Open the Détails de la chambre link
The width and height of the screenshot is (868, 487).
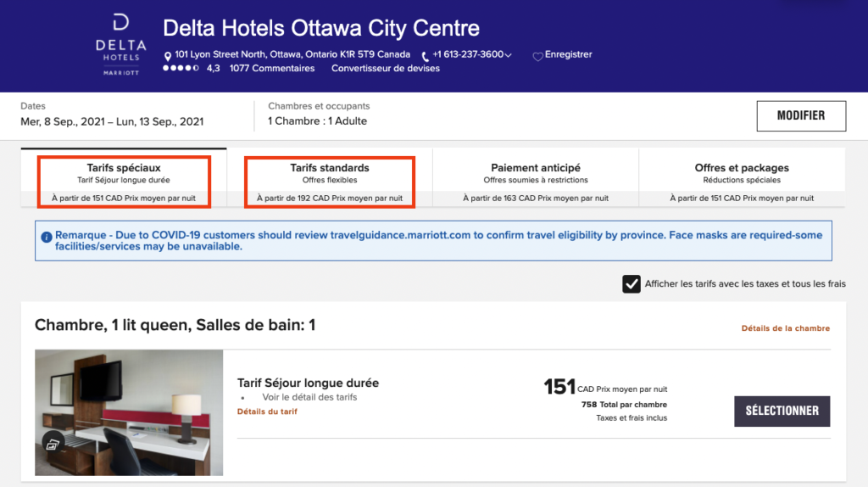(x=785, y=328)
